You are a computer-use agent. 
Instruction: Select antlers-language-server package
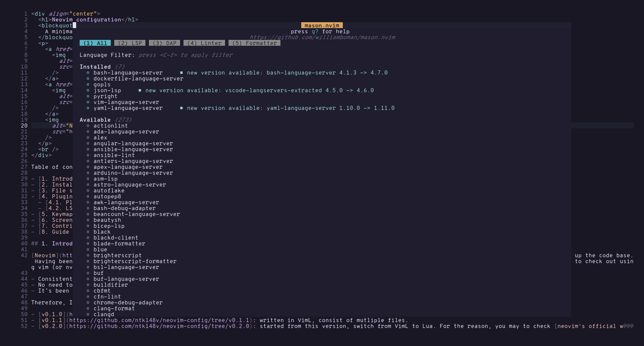coord(133,161)
